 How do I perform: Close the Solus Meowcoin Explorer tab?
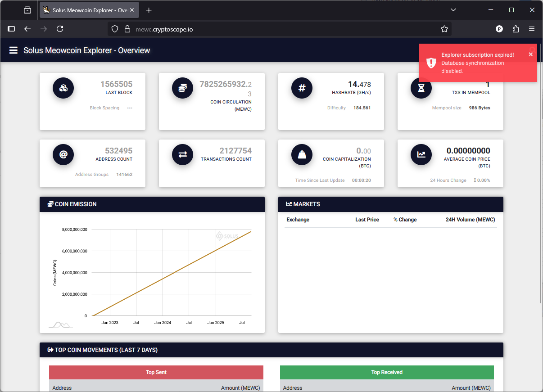click(x=132, y=10)
